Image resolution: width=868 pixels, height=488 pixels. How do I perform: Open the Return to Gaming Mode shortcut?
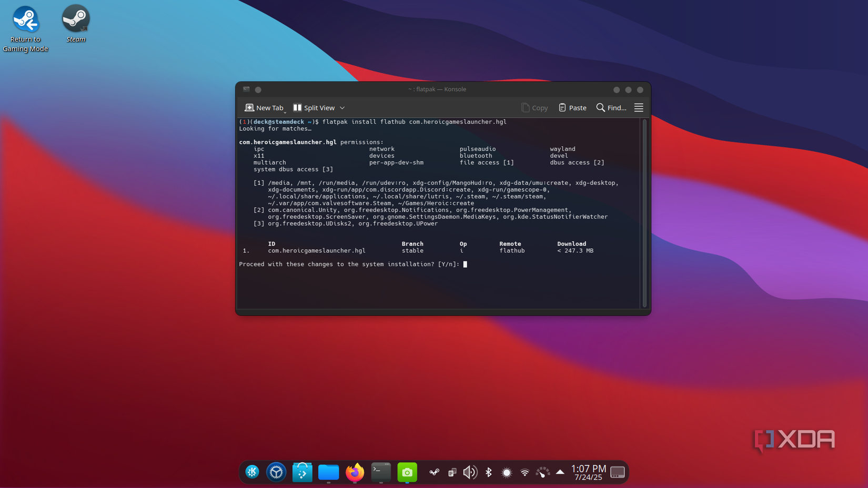coord(25,29)
